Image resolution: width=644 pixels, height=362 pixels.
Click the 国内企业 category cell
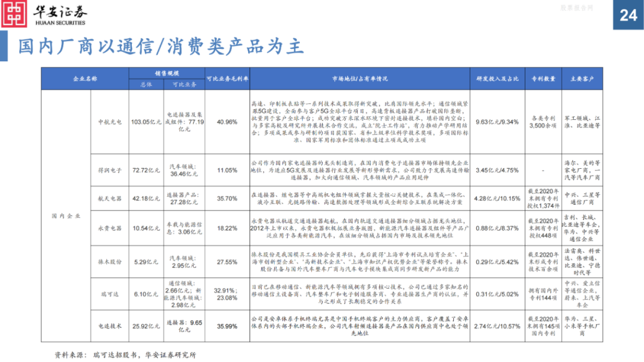coord(66,216)
